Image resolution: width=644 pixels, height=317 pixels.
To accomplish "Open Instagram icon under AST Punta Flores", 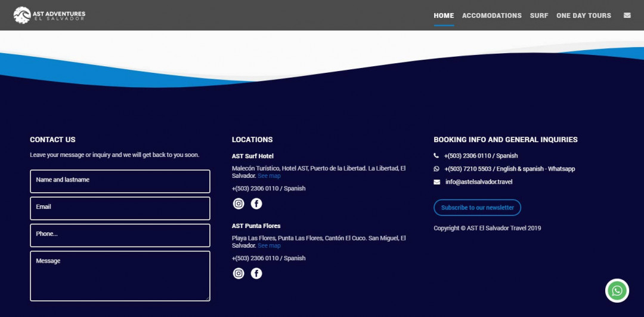I will (x=239, y=273).
